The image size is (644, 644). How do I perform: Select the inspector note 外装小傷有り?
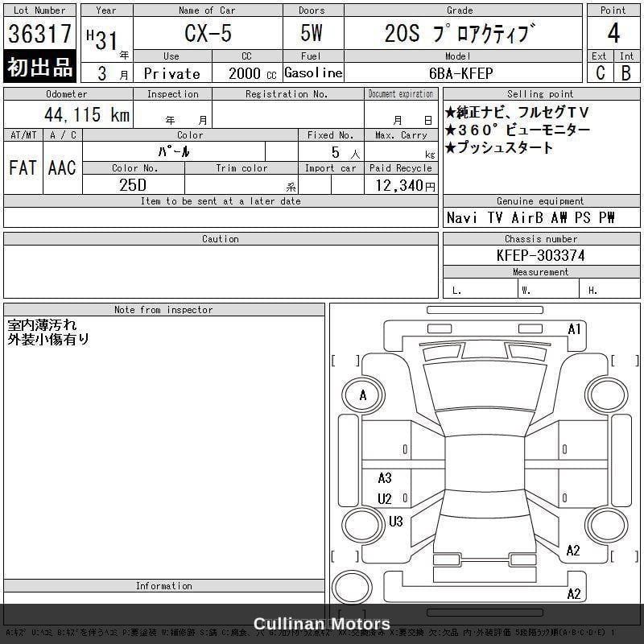48,339
